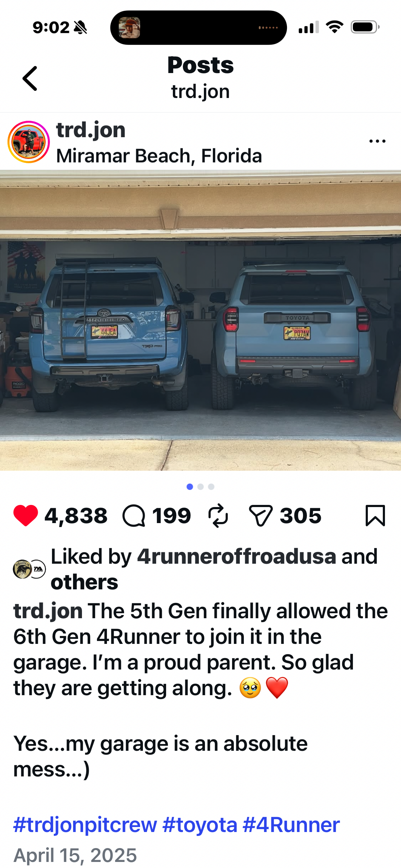Viewport: 401px width, 868px height.
Task: Open #4Runner hashtag
Action: coord(291,825)
